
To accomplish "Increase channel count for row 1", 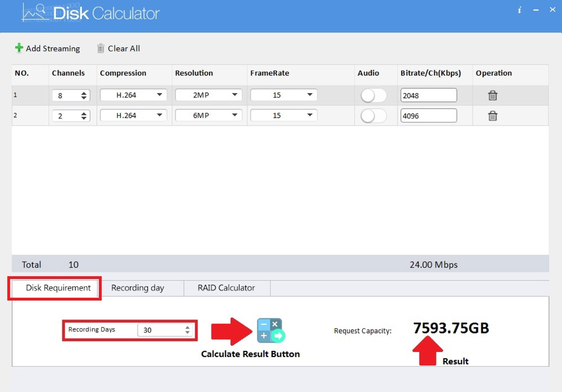I will click(84, 93).
